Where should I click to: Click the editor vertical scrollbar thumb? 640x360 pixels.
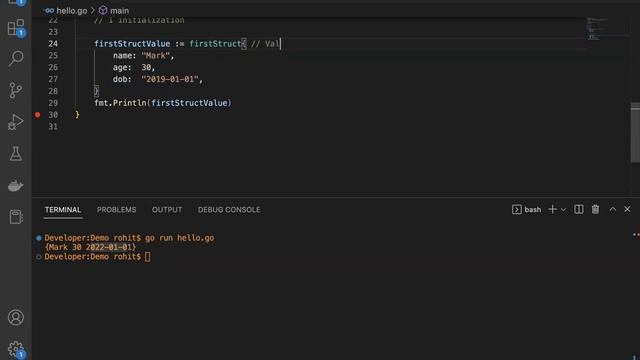635,133
